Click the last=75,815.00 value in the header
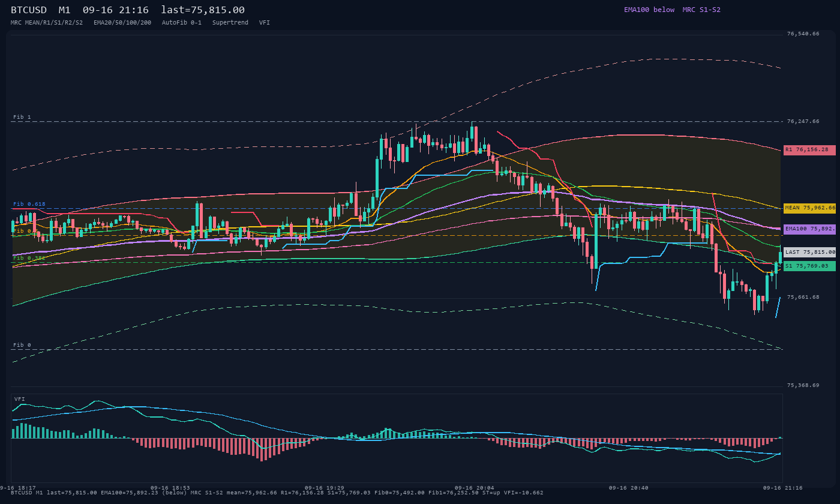Viewport: 840px width, 504px height. click(x=203, y=10)
